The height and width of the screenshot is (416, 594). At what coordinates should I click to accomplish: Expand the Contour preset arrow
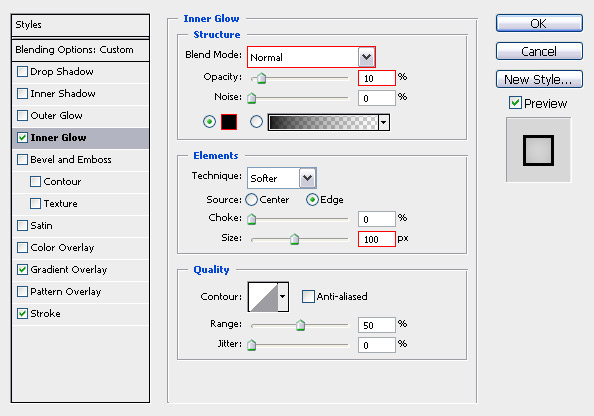(283, 297)
